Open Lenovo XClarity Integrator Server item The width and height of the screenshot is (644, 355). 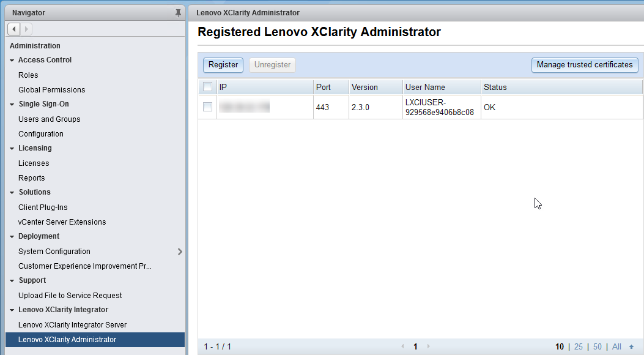coord(72,325)
